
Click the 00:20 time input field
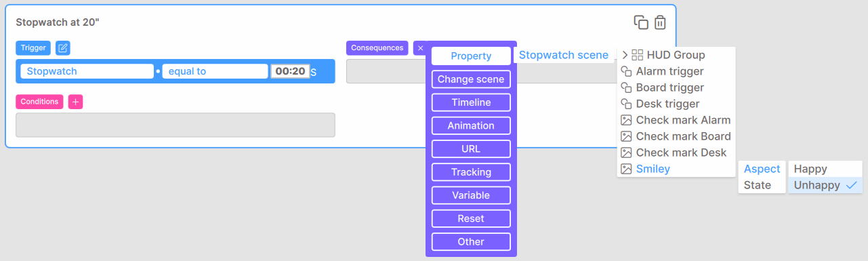[x=290, y=71]
